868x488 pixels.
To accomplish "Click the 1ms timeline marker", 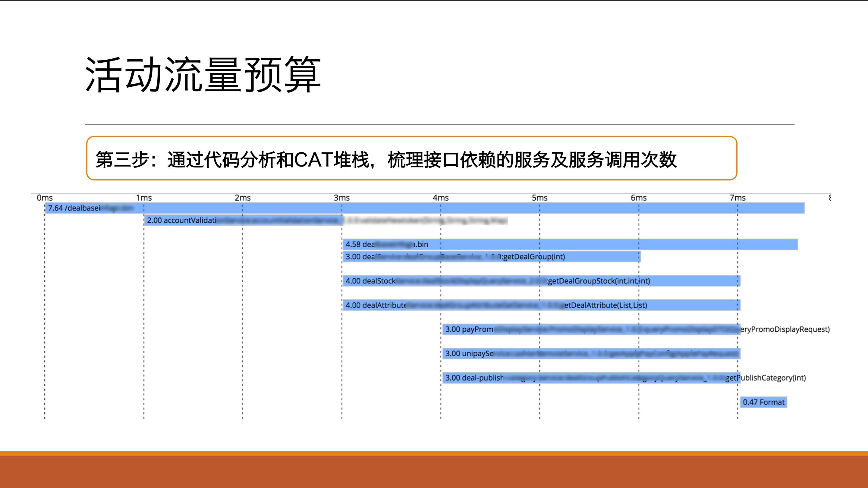I will tap(144, 198).
